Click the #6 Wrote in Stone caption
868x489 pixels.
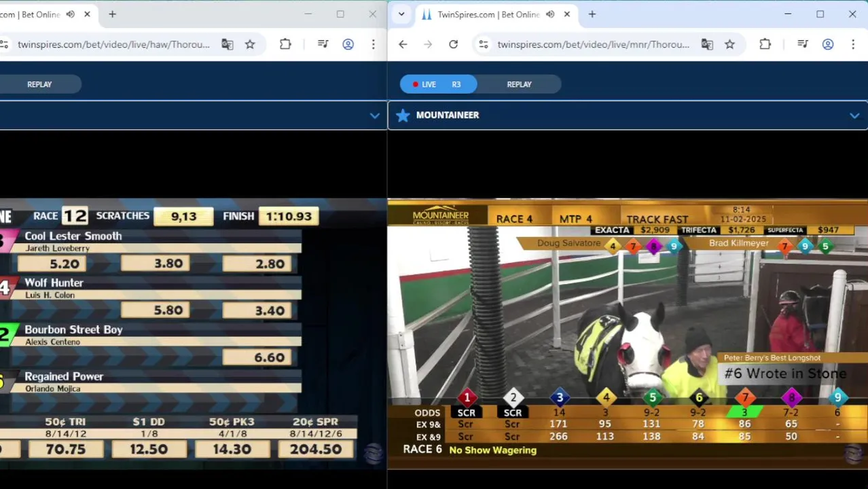pos(785,373)
